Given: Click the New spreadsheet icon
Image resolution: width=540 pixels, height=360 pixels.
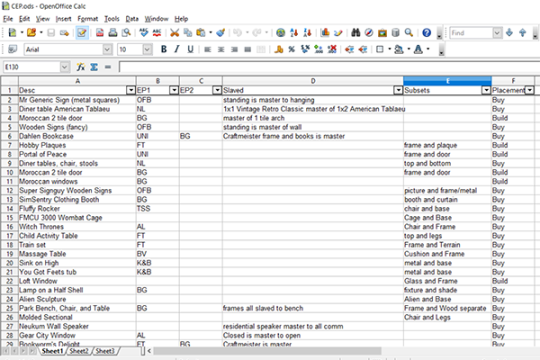Looking at the screenshot, I should tap(12, 33).
